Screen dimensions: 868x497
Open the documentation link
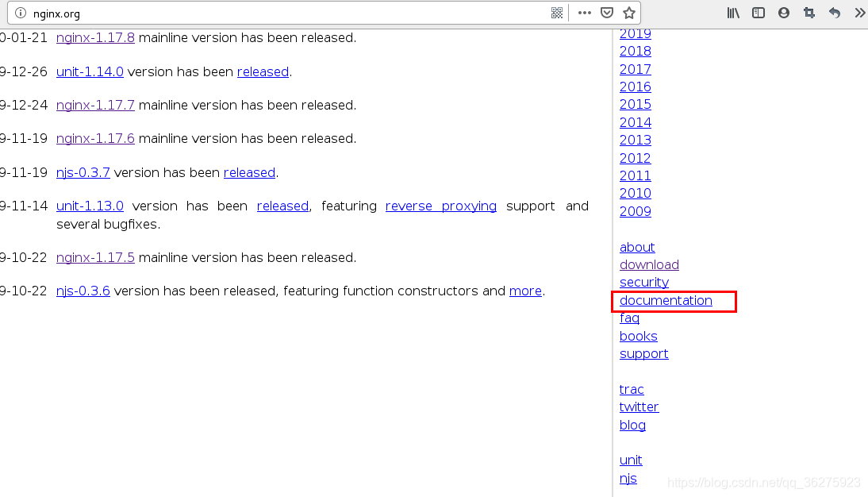click(666, 301)
